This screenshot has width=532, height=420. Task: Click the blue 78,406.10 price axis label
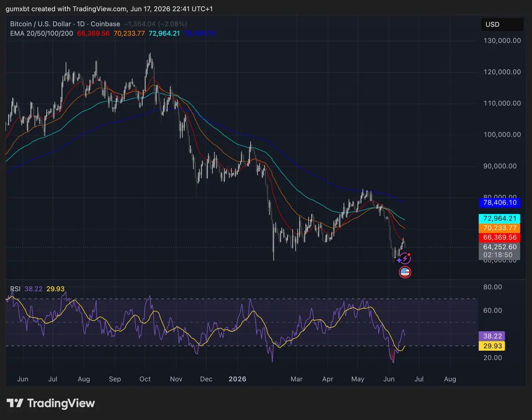(x=500, y=203)
